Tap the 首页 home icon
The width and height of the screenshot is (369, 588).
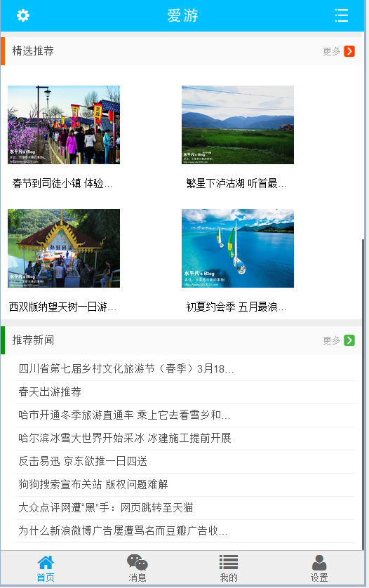pyautogui.click(x=46, y=562)
